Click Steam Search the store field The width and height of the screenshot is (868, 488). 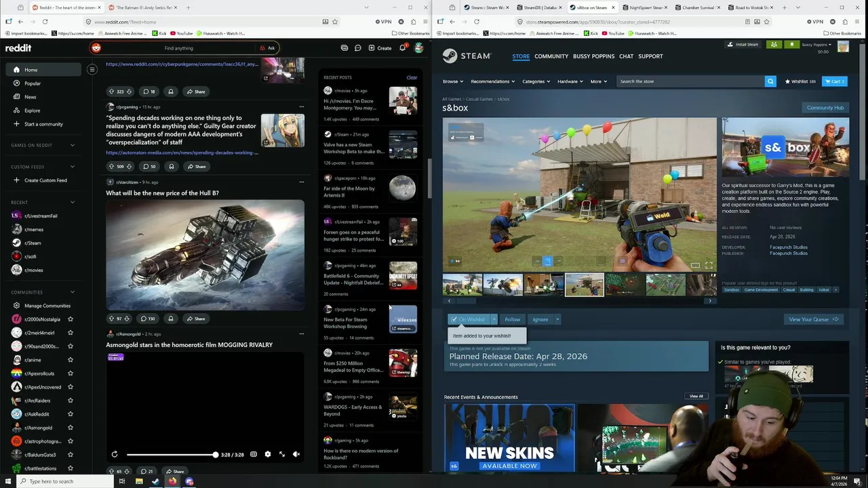690,81
